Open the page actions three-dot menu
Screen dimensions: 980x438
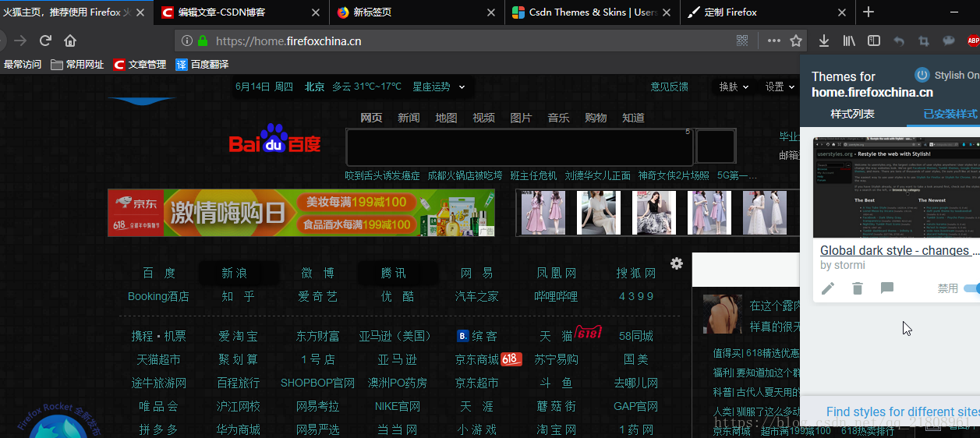(x=773, y=41)
